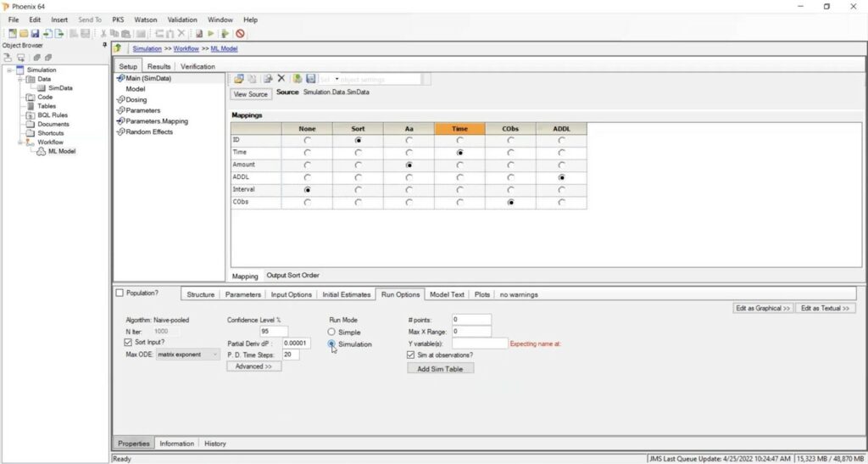
Task: Switch to the Initial Estimates tab
Action: pos(346,294)
